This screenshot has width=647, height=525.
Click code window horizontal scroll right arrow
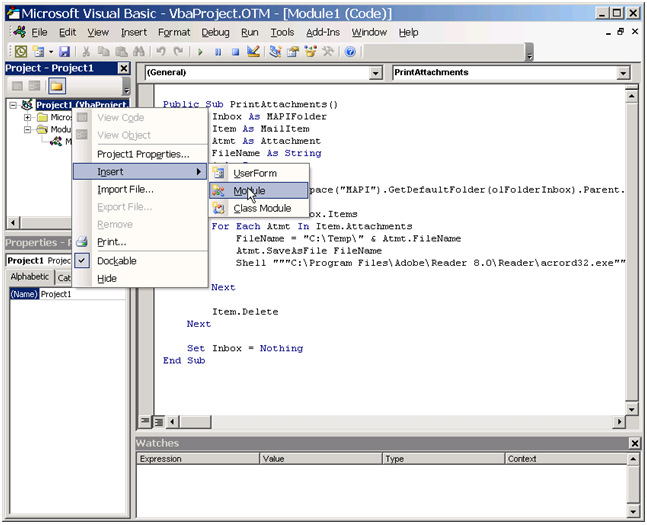click(x=619, y=421)
